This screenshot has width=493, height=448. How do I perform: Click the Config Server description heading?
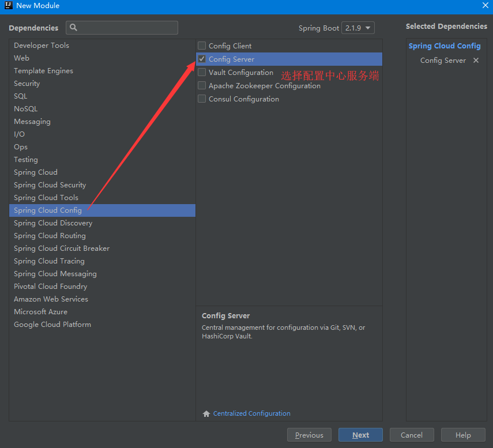tap(226, 315)
